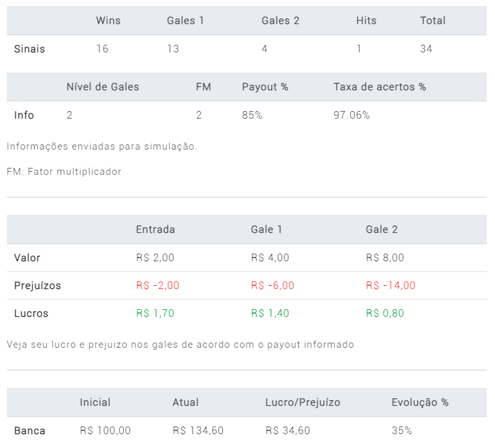Click the Entrada value R$ 2,00
The image size is (495, 448).
[155, 257]
